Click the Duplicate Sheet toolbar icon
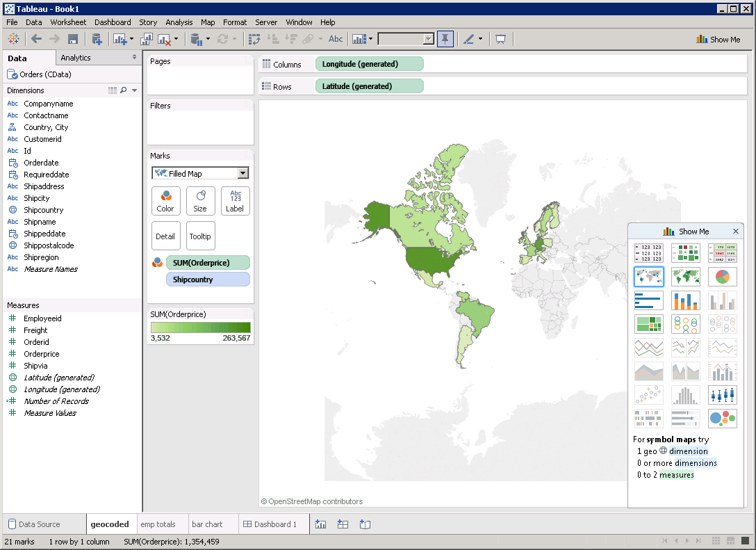 tap(147, 39)
